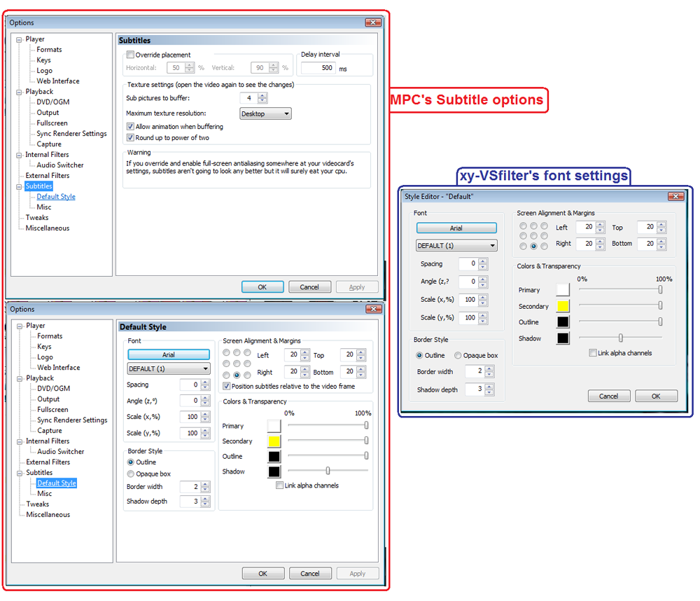The height and width of the screenshot is (601, 700).
Task: Open the DEFAULT (1) charset dropdown in Style Editor
Action: (456, 245)
